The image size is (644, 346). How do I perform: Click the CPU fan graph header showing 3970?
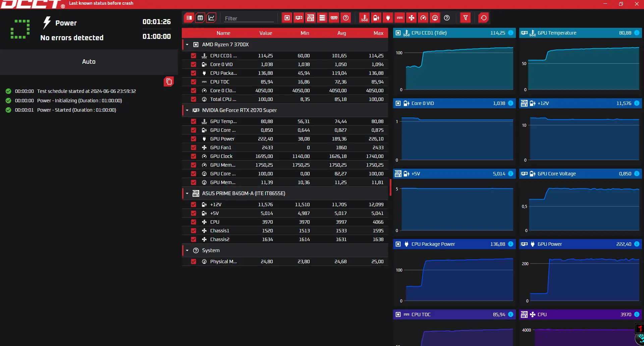[x=581, y=314]
